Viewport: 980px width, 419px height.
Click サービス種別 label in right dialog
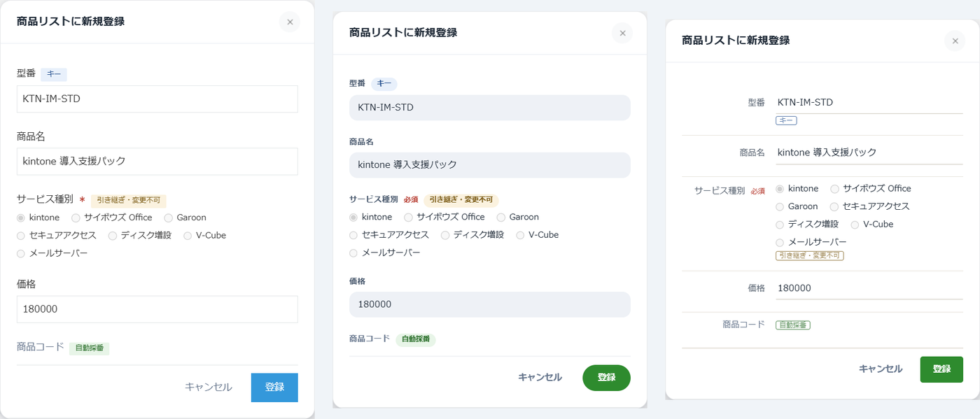coord(720,190)
